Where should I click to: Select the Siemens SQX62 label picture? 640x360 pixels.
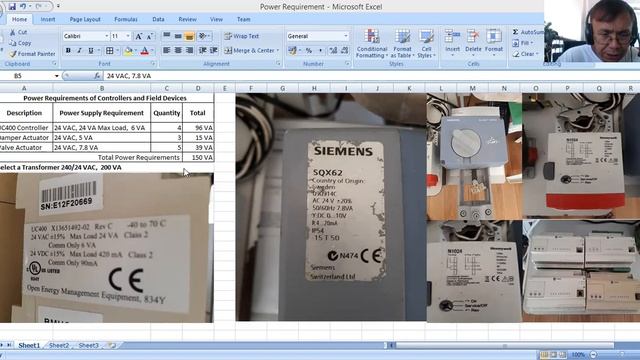tap(331, 207)
